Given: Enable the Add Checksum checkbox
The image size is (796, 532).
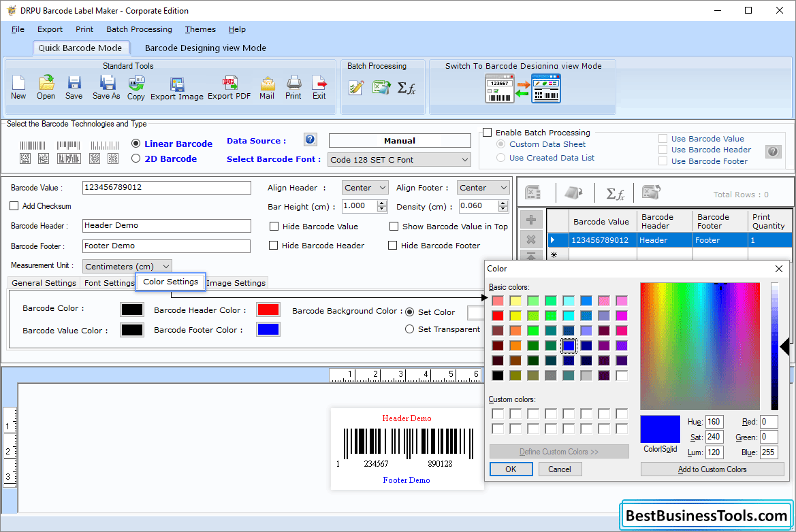Looking at the screenshot, I should point(12,206).
